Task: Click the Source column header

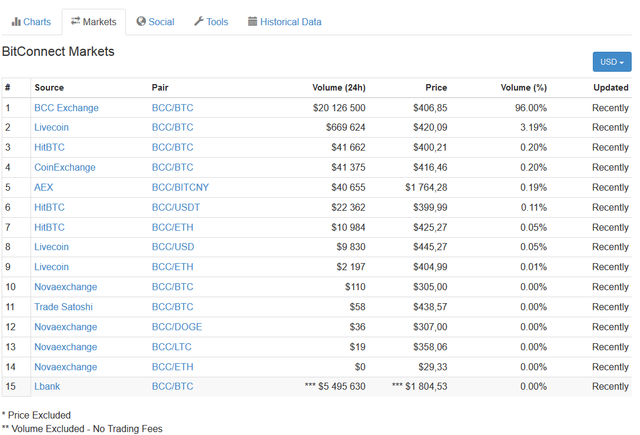Action: (49, 88)
